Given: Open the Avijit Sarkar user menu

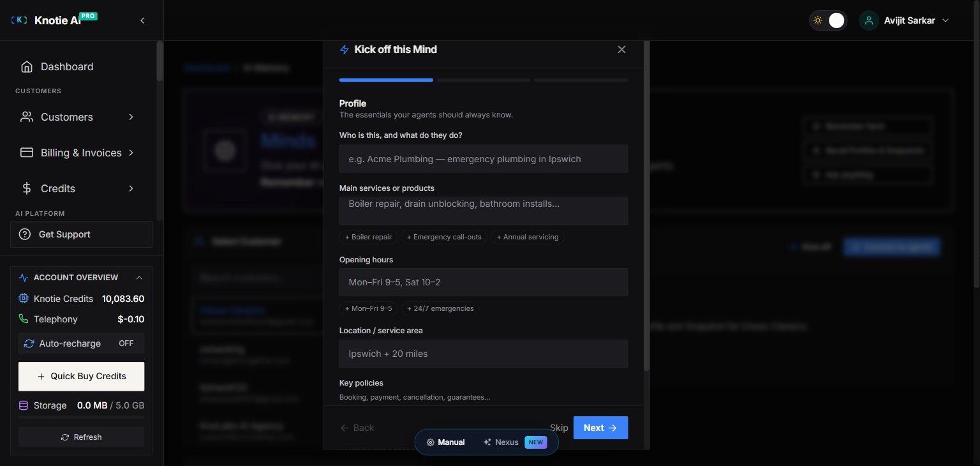Looking at the screenshot, I should [905, 20].
